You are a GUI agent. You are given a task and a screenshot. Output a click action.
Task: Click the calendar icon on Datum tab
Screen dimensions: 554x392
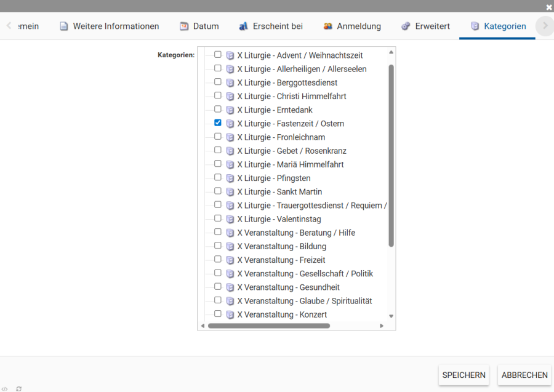click(x=184, y=26)
